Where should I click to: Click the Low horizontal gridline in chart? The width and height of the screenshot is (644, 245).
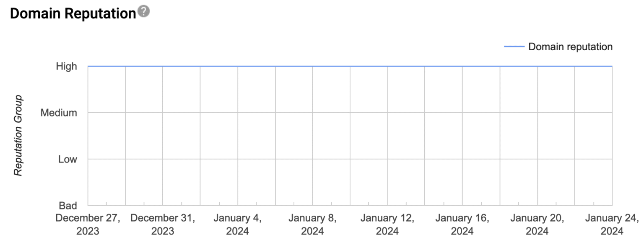[350, 159]
